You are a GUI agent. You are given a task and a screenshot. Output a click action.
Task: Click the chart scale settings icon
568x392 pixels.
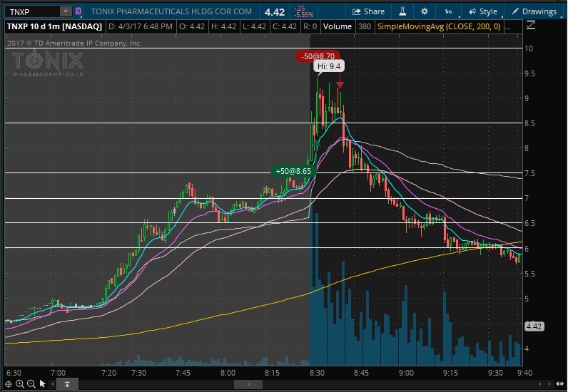531,26
